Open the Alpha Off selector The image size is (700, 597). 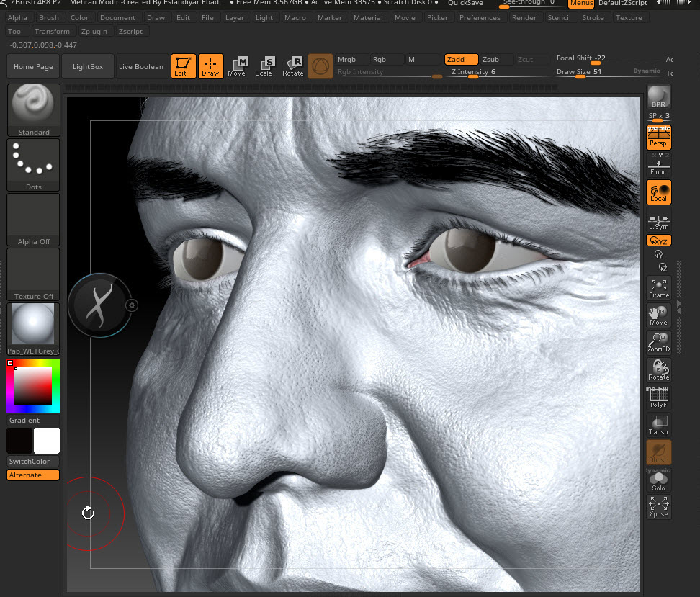coord(33,220)
